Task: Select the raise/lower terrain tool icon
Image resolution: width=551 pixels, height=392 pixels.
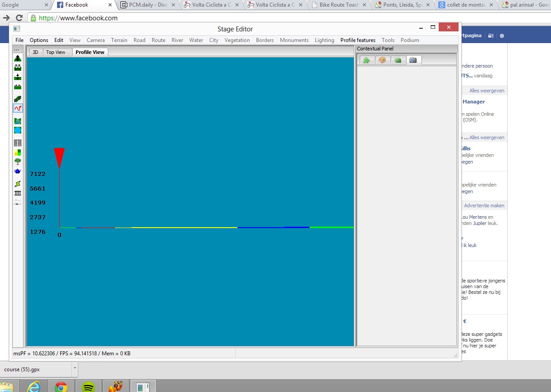Action: 18,58
